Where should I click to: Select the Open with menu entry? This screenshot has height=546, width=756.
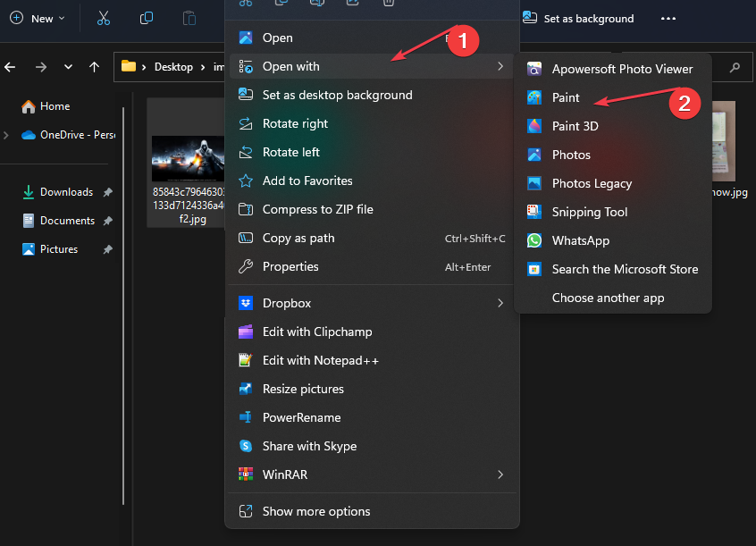tap(373, 66)
